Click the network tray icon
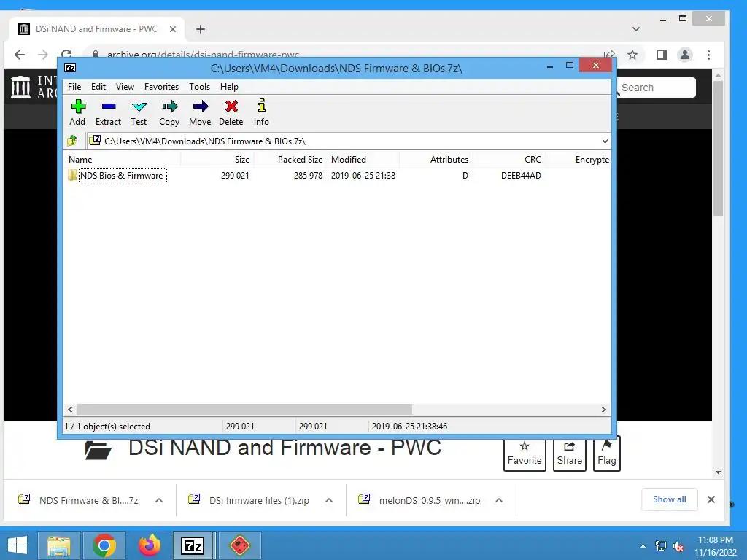Viewport: 747px width, 560px height. (x=661, y=546)
